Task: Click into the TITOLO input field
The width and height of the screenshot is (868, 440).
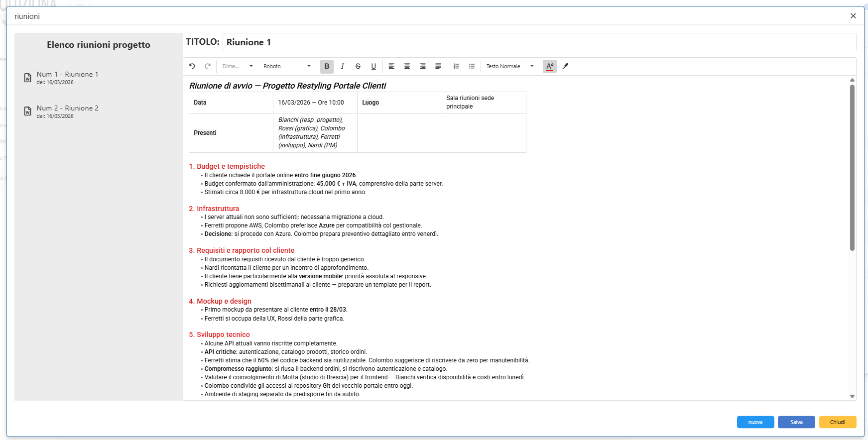Action: [x=539, y=42]
